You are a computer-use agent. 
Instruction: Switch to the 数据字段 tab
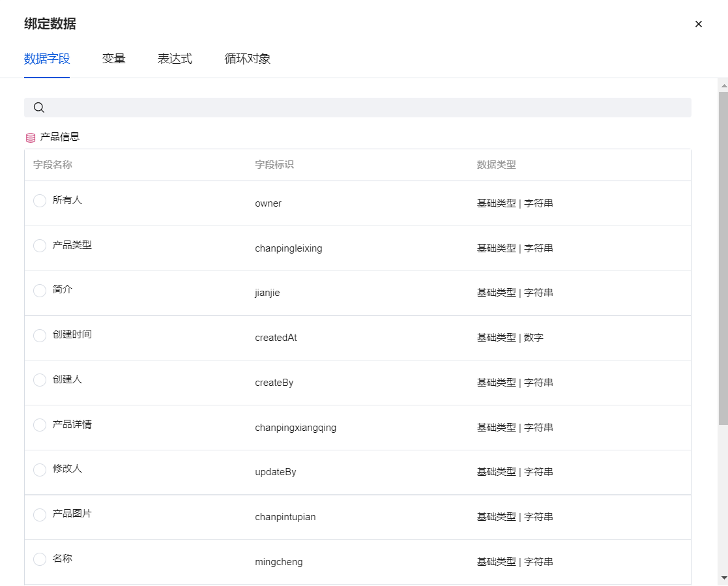coord(47,59)
